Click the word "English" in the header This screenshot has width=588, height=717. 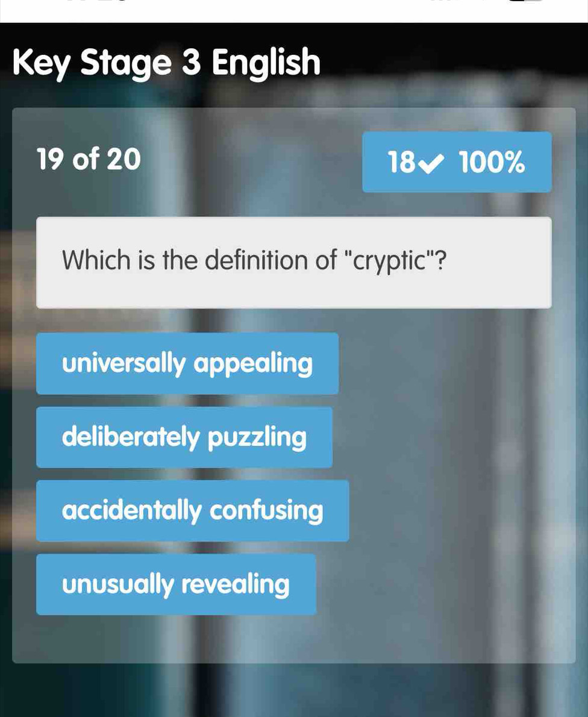[x=266, y=63]
